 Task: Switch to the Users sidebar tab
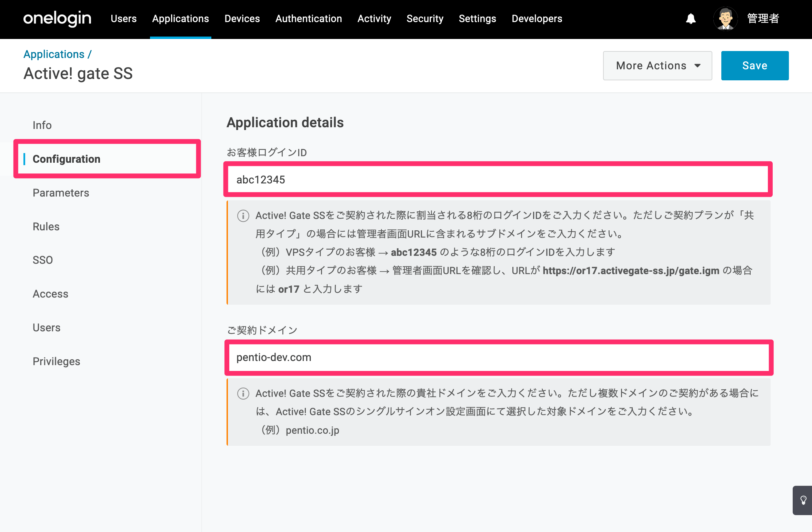click(x=47, y=328)
